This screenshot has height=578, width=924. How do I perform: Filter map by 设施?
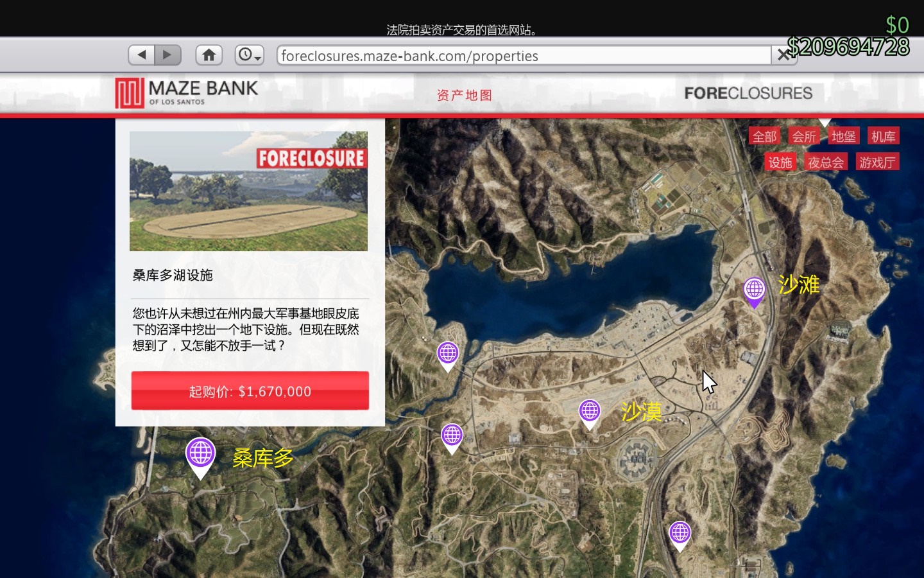point(780,162)
